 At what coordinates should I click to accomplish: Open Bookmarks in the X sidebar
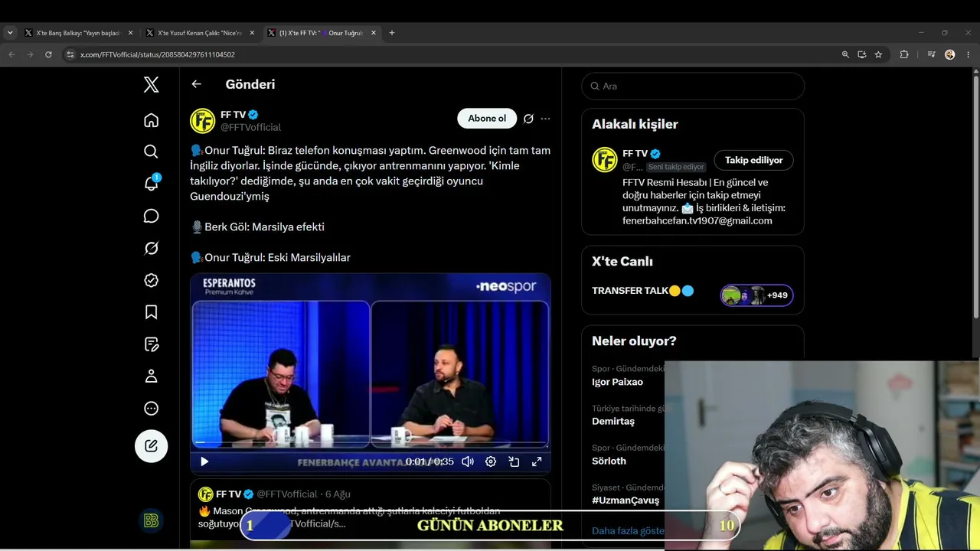pos(152,312)
